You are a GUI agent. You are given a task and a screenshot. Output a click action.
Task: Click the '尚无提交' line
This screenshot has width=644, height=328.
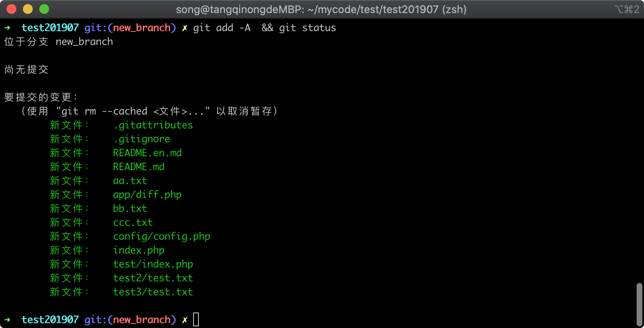[26, 70]
